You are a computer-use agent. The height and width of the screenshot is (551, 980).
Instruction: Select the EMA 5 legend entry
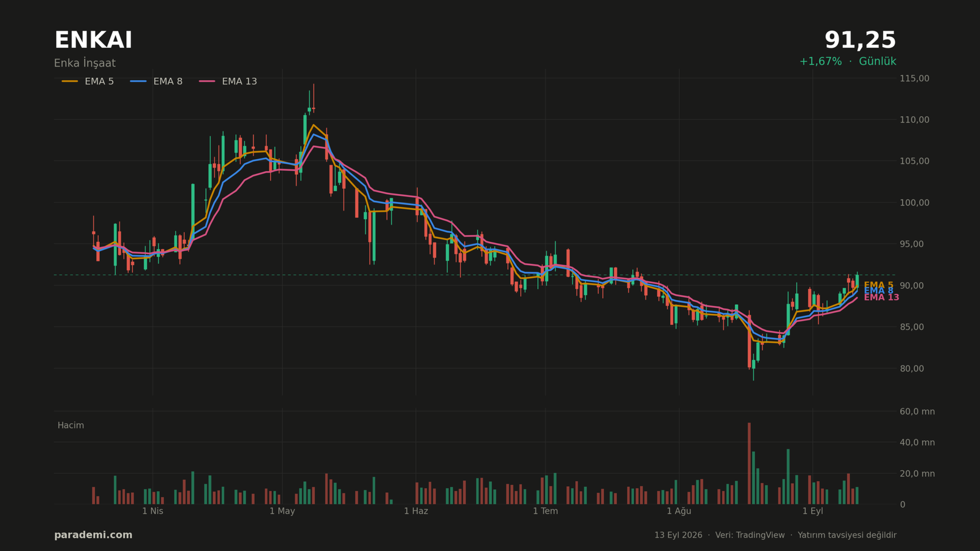click(x=88, y=81)
